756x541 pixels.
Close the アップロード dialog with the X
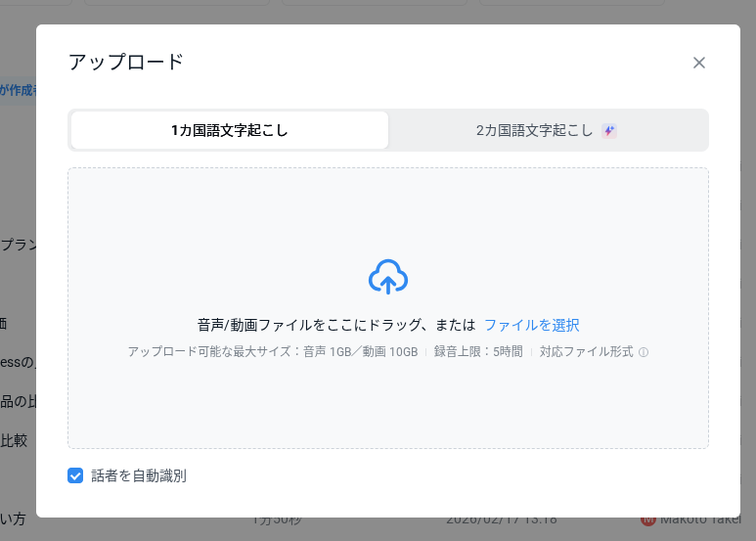pyautogui.click(x=698, y=63)
